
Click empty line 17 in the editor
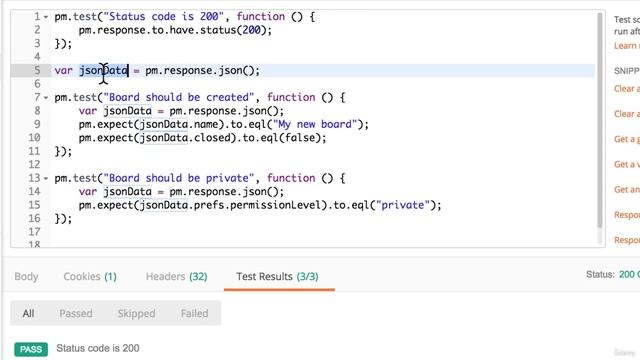tap(322, 232)
